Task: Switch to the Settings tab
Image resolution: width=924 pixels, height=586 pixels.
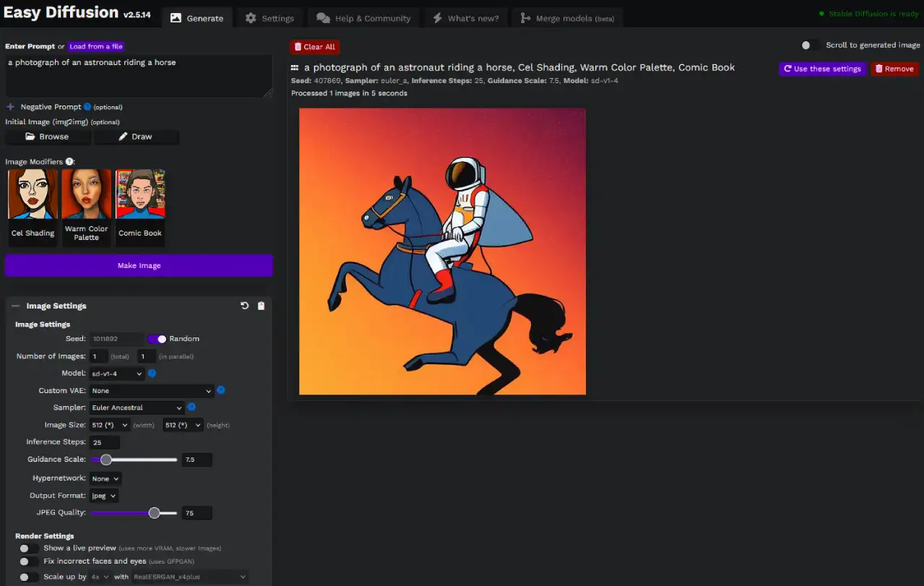Action: coord(269,18)
